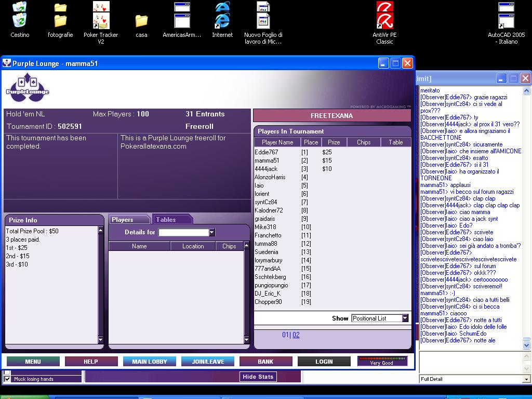Expand the Full Detail dropdown in chat window
The image size is (532, 399).
[526, 379]
